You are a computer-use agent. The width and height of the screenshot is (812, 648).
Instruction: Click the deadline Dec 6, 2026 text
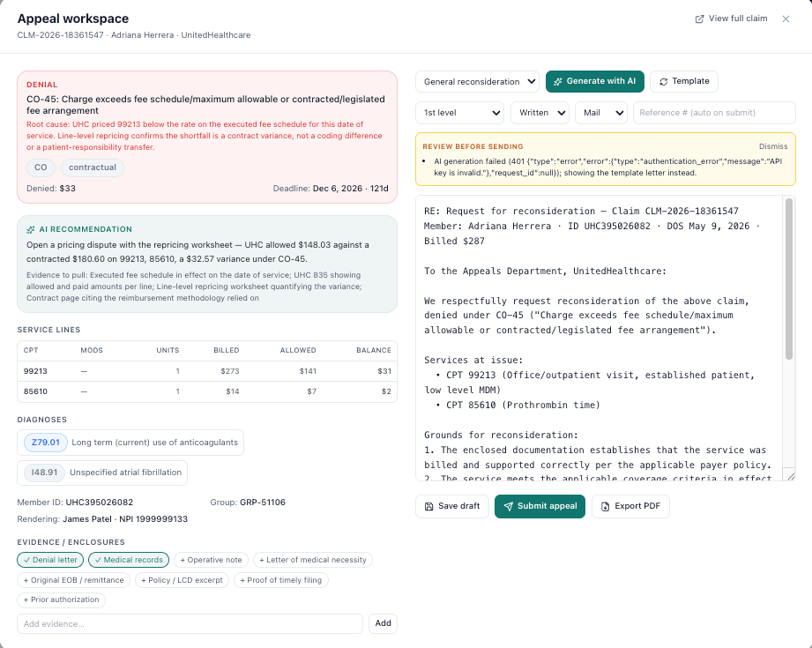click(331, 189)
